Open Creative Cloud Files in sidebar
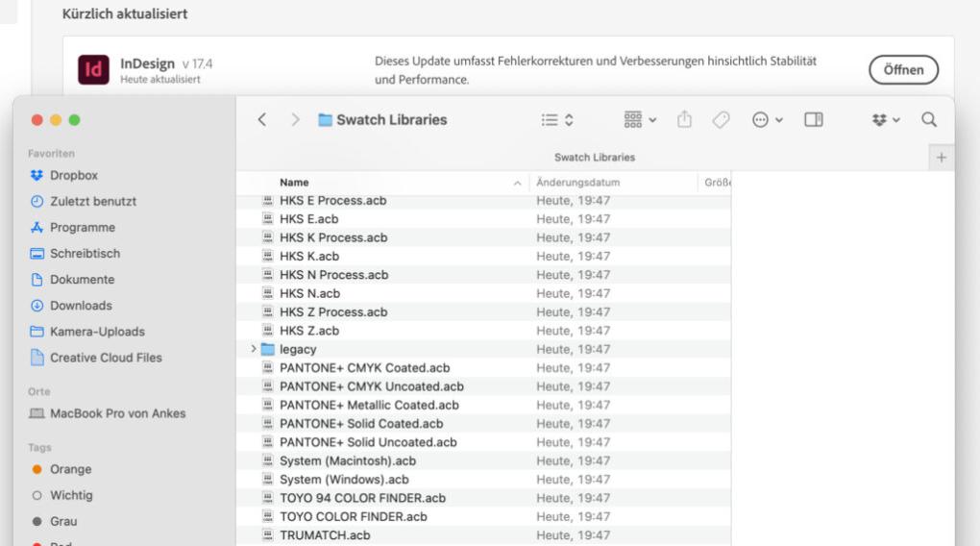 click(x=106, y=358)
